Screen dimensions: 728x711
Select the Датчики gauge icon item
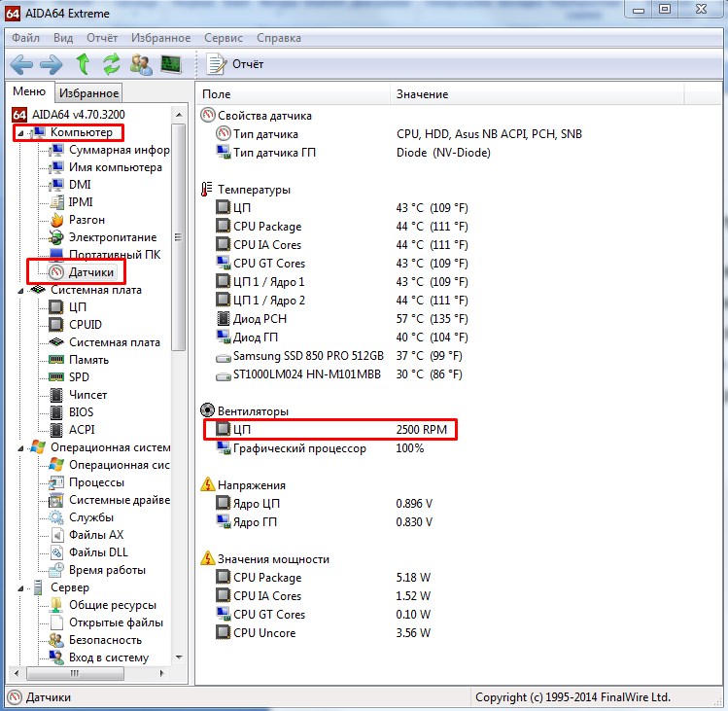pyautogui.click(x=82, y=272)
